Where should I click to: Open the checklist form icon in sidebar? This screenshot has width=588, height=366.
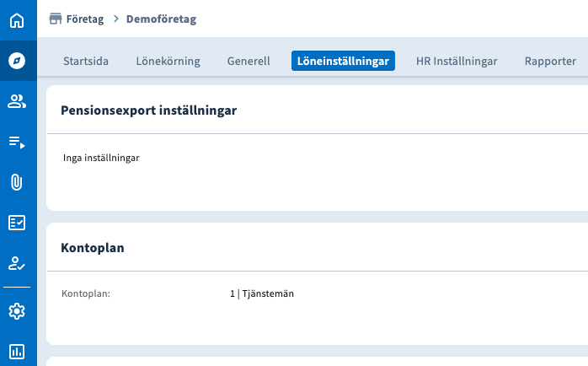click(x=17, y=223)
